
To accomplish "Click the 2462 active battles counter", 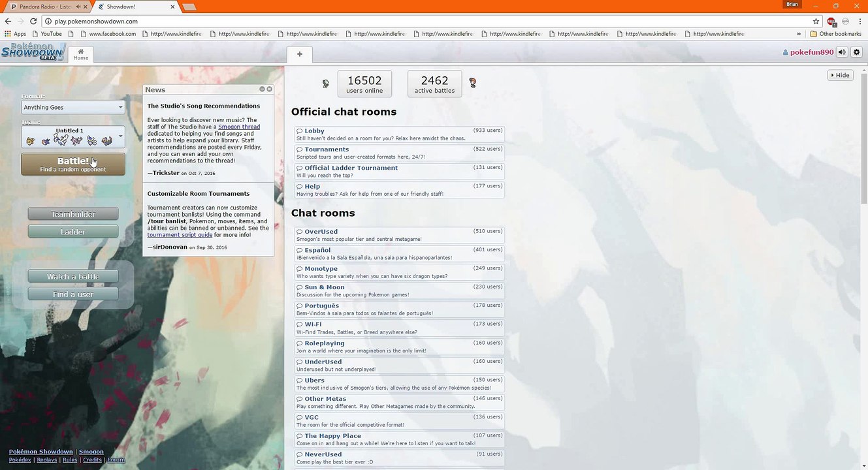I will point(434,84).
